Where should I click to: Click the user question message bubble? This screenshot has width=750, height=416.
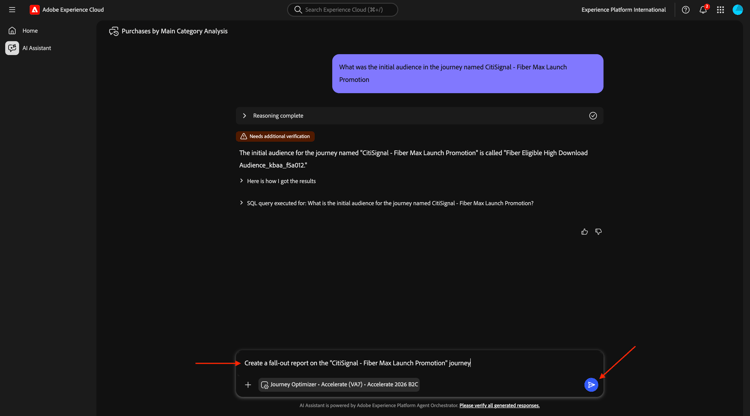[468, 74]
